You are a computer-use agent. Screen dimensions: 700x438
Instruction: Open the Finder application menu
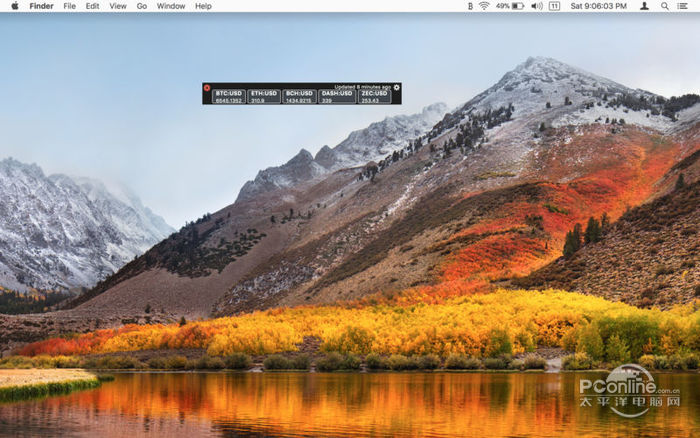[x=41, y=6]
